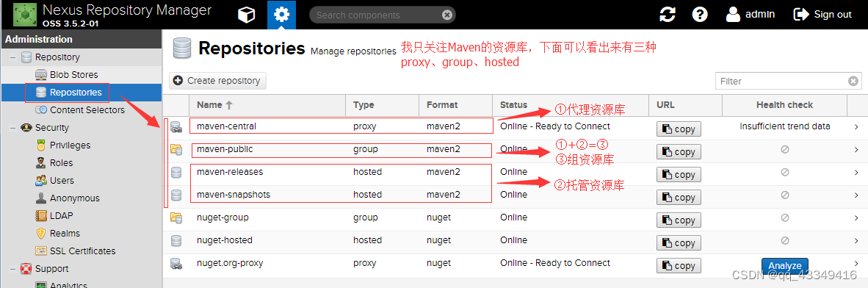This screenshot has height=288, width=868.
Task: Open Roles under Security
Action: click(61, 163)
